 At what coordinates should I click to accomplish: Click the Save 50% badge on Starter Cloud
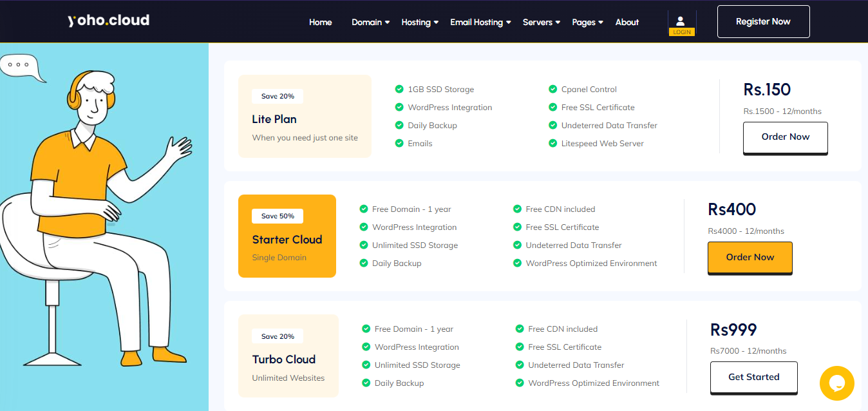point(278,216)
